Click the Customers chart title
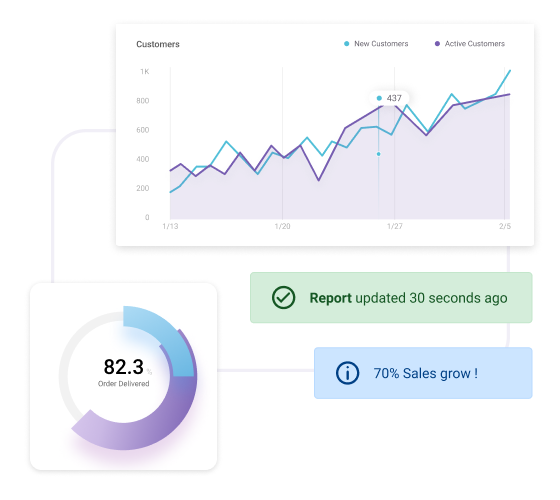Screen dimensions: 560x500 pos(158,44)
